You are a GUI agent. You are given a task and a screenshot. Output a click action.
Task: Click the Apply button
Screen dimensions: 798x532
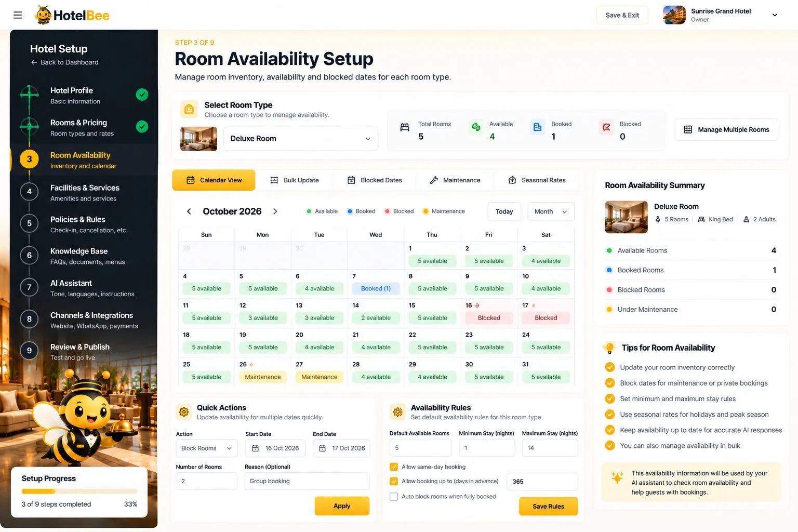click(x=342, y=506)
